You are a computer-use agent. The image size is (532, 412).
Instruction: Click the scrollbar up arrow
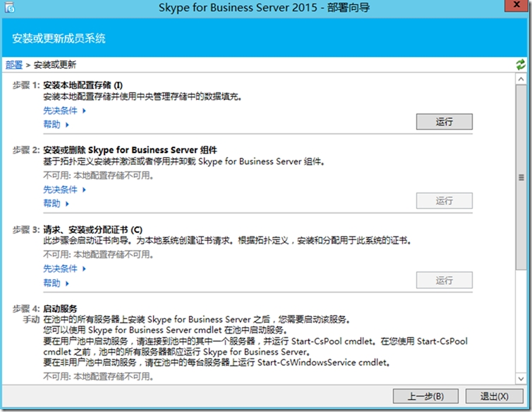521,79
